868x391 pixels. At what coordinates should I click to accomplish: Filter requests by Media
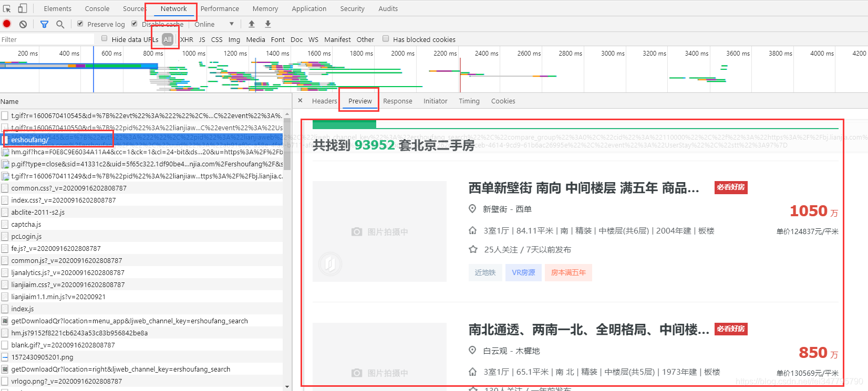(255, 39)
